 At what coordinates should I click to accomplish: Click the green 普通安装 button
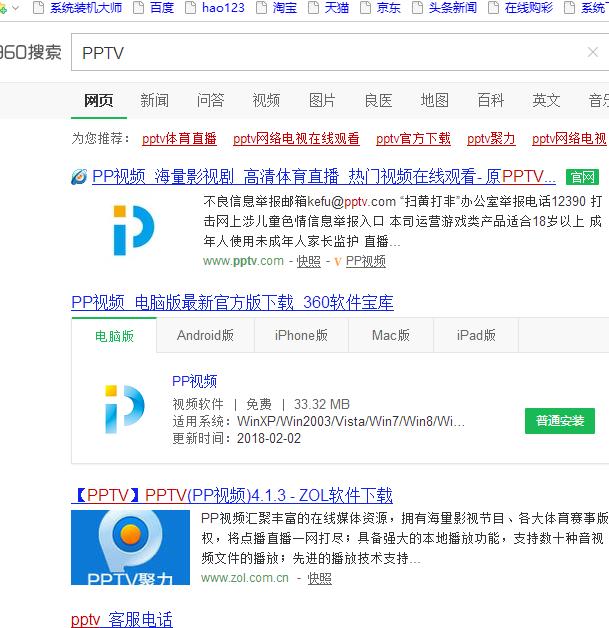(560, 421)
